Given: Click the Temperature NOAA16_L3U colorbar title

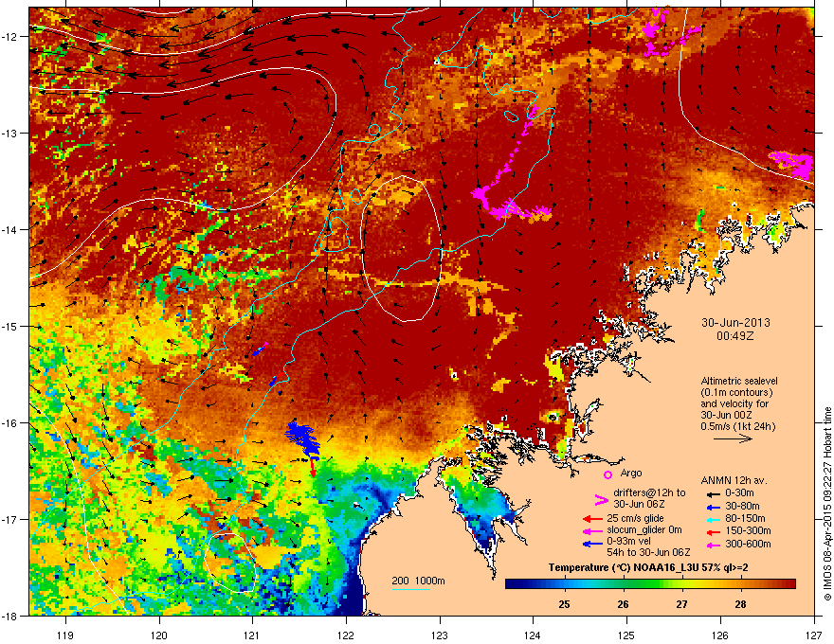Looking at the screenshot, I should (648, 568).
